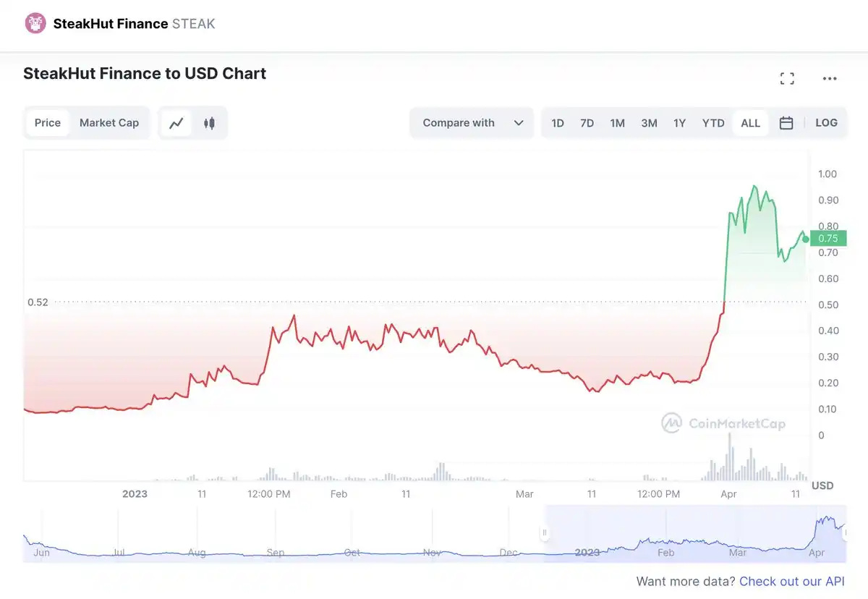
Task: Choose the 1Y time range button
Action: click(x=679, y=123)
